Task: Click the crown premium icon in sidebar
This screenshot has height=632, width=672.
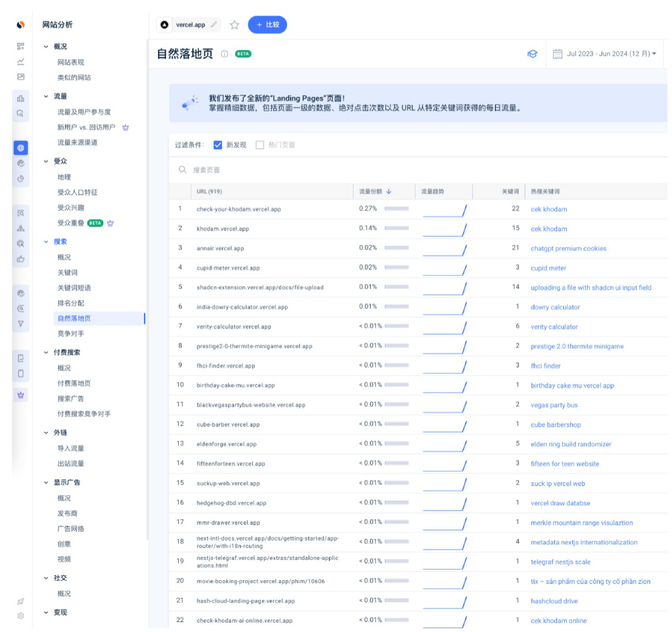Action: (x=21, y=395)
